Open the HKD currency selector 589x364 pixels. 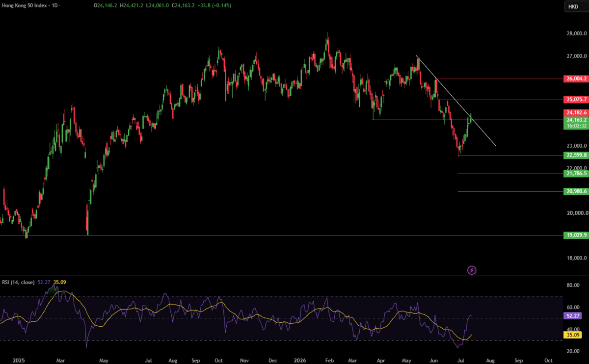pos(573,6)
